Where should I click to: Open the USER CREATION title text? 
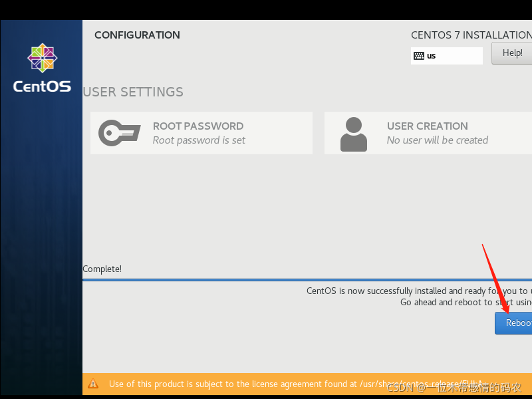(x=428, y=126)
